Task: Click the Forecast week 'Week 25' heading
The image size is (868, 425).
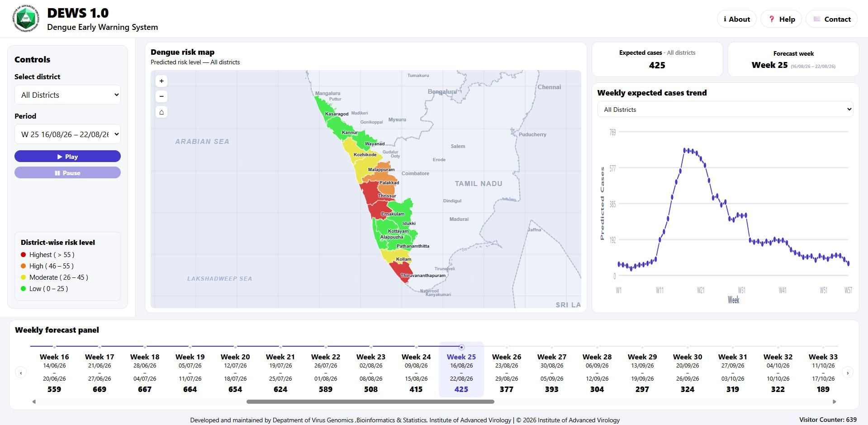Action: point(769,65)
